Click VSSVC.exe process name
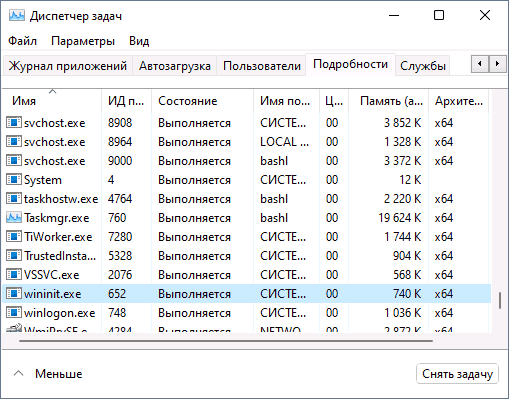The width and height of the screenshot is (509, 399). click(x=52, y=275)
